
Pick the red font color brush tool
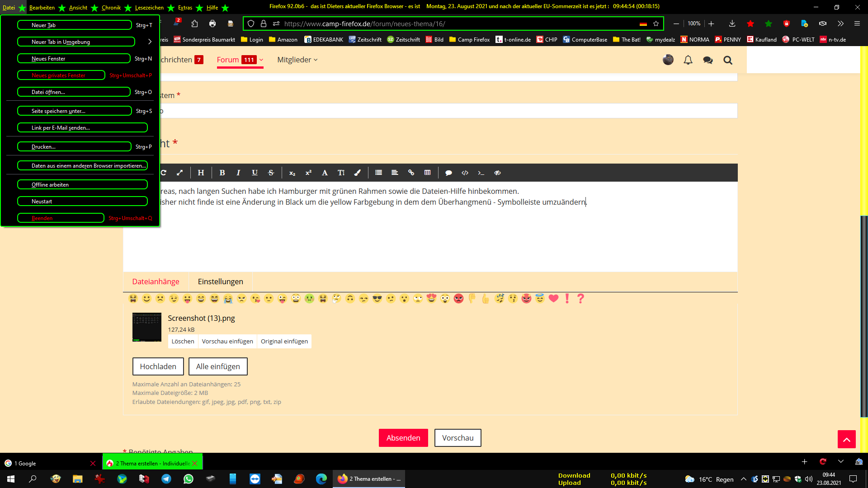point(357,173)
